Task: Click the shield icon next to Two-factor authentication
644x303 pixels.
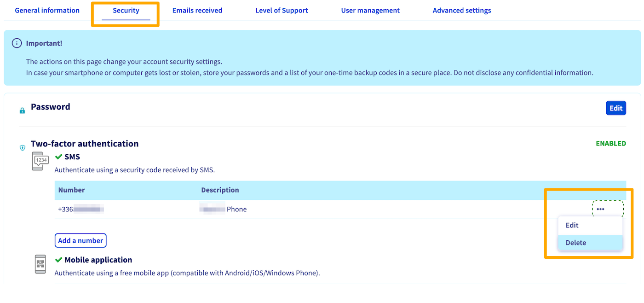Action: tap(22, 148)
